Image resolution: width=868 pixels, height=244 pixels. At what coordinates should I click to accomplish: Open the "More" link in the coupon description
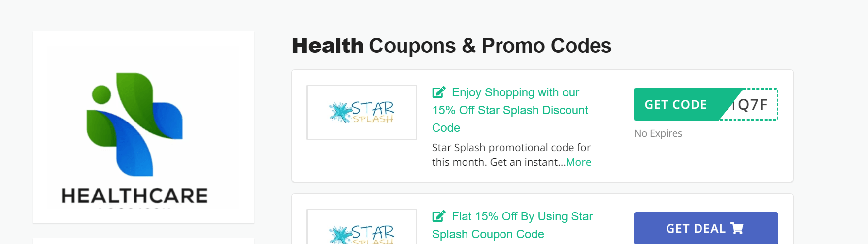[x=578, y=162]
